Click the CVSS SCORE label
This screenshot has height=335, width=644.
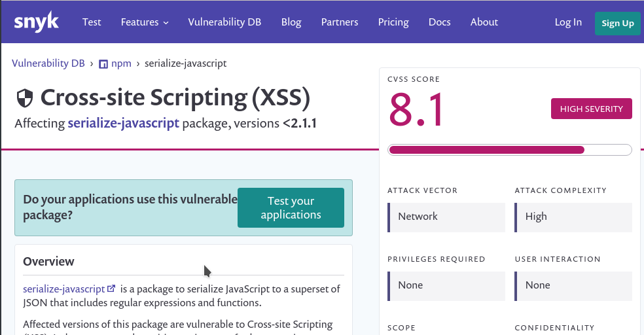click(414, 79)
